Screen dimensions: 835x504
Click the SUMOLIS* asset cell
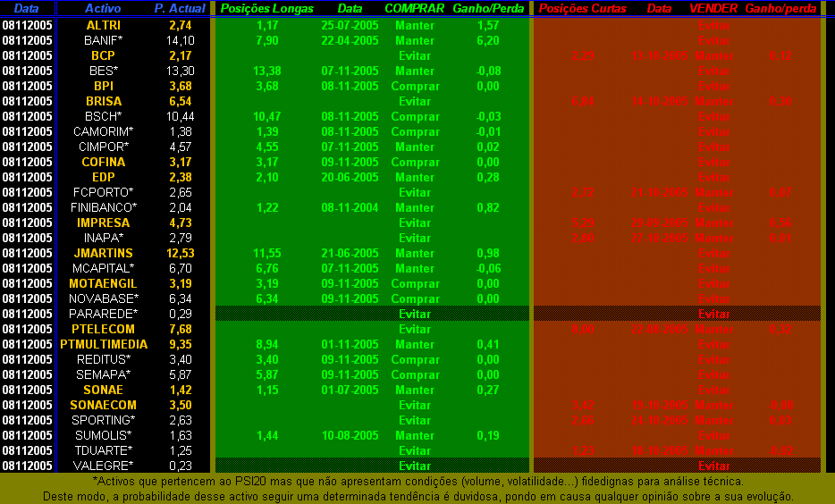pyautogui.click(x=104, y=435)
